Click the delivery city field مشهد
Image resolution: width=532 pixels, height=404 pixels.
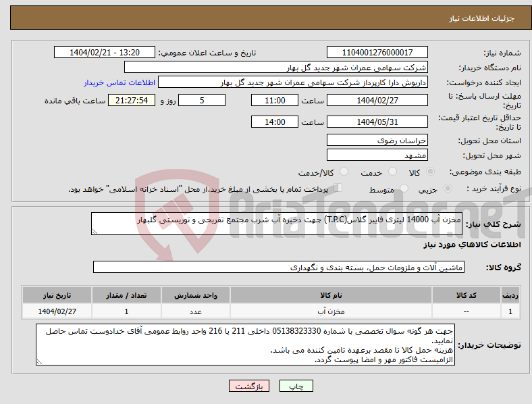377,155
